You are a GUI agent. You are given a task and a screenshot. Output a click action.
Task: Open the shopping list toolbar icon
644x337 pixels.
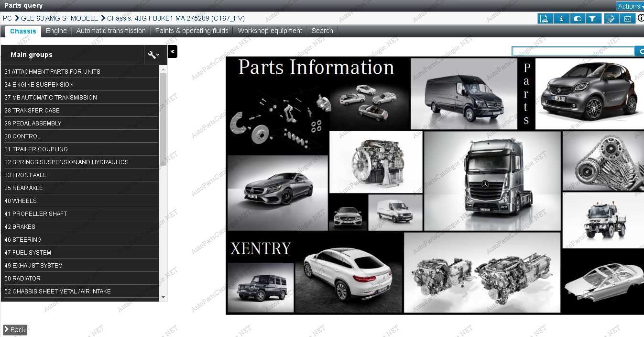(611, 18)
